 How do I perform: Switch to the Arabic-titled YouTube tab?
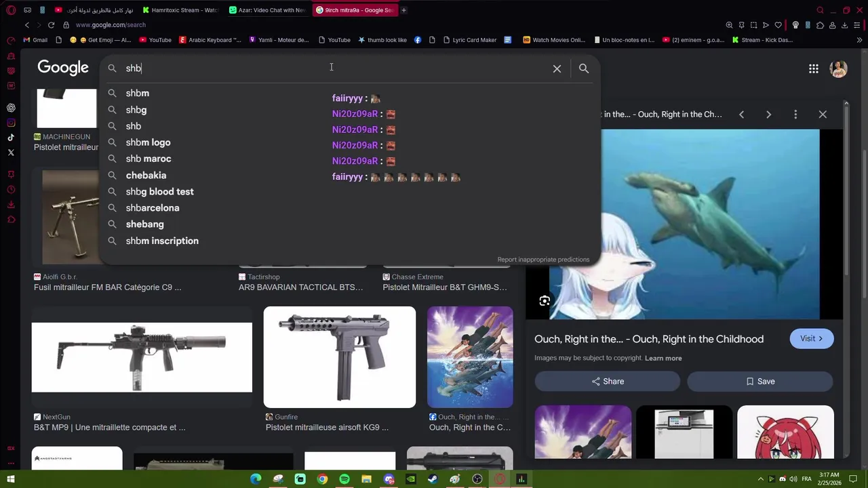(x=94, y=10)
